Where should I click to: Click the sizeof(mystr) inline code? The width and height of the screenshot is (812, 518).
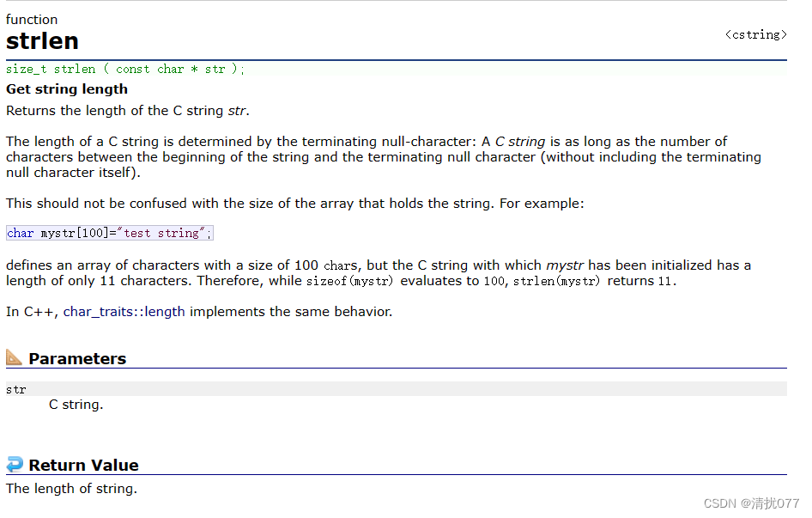pyautogui.click(x=349, y=281)
